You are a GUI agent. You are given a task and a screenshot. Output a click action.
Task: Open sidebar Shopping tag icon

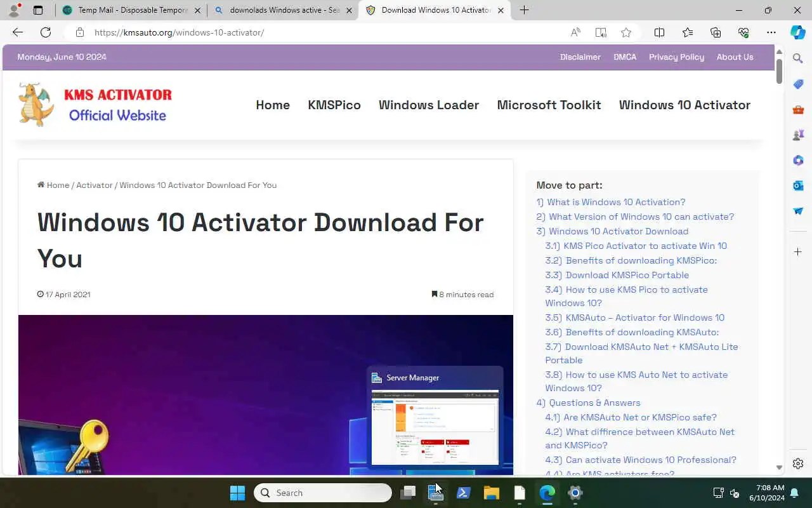click(x=798, y=84)
